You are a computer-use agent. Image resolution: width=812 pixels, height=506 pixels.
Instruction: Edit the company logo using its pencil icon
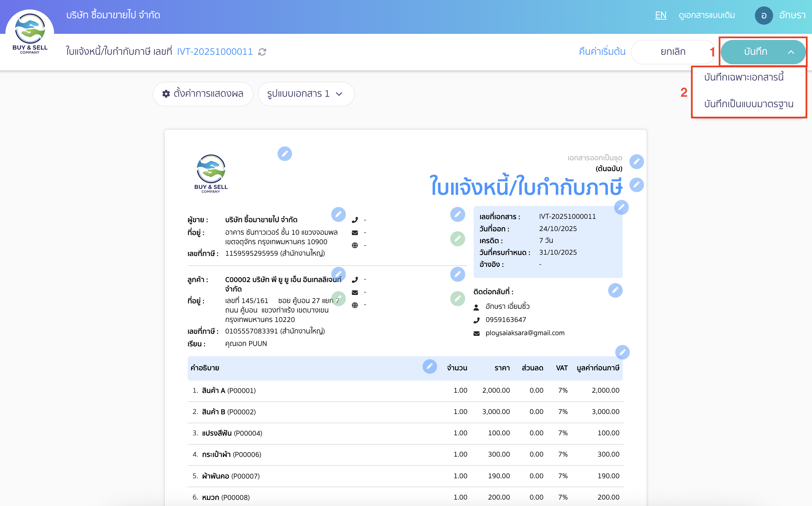click(x=285, y=154)
